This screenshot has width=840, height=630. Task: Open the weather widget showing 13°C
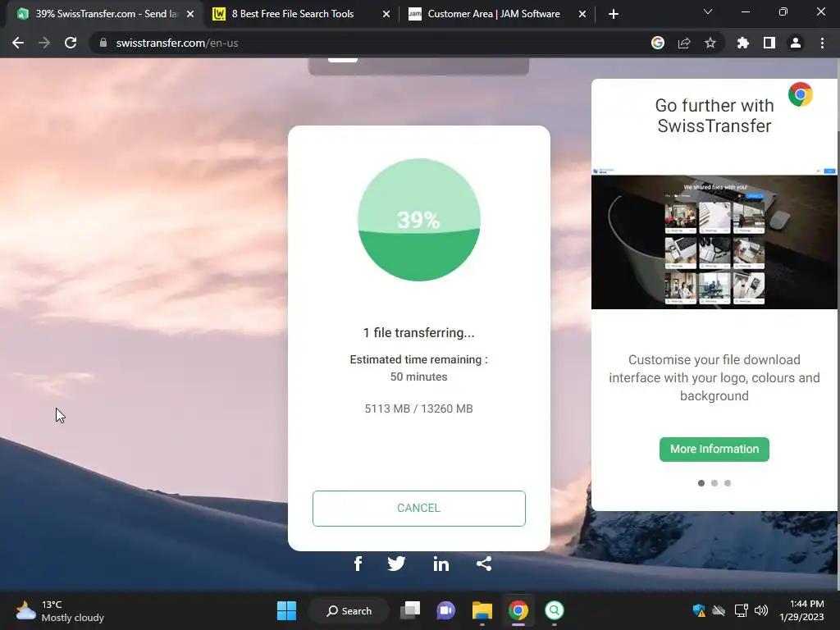click(x=60, y=610)
